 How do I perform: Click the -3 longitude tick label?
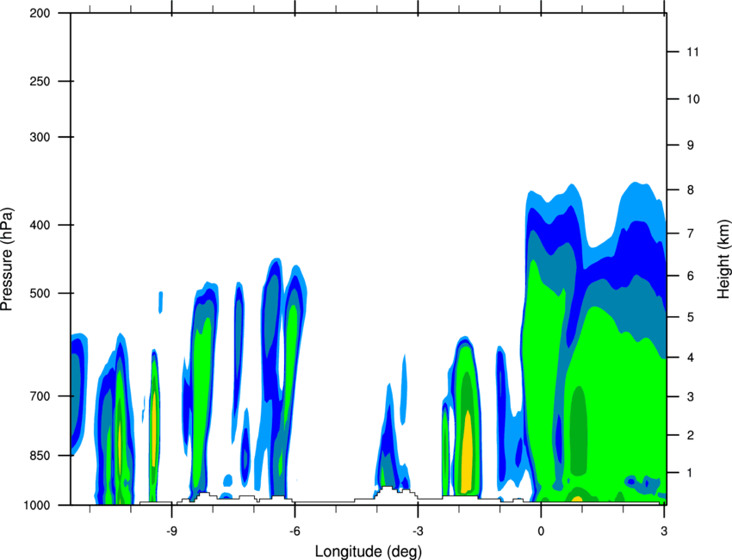click(x=418, y=531)
